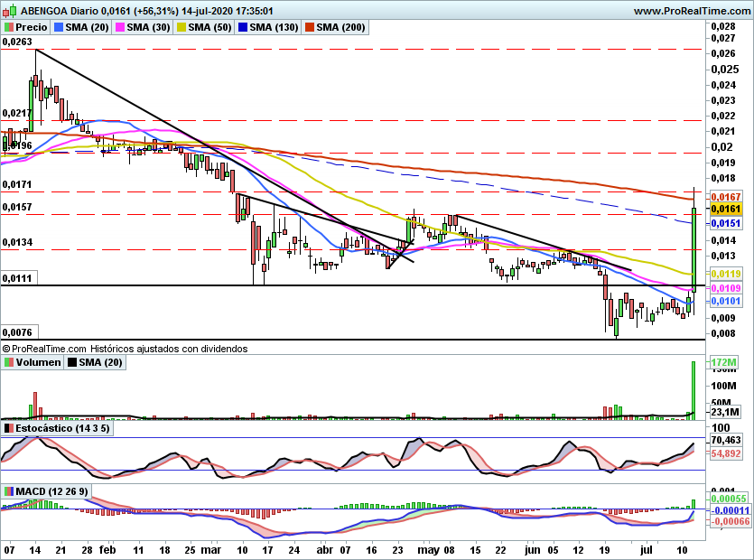Click the Volumen bar icon
Image resolution: width=754 pixels, height=560 pixels.
pyautogui.click(x=9, y=362)
